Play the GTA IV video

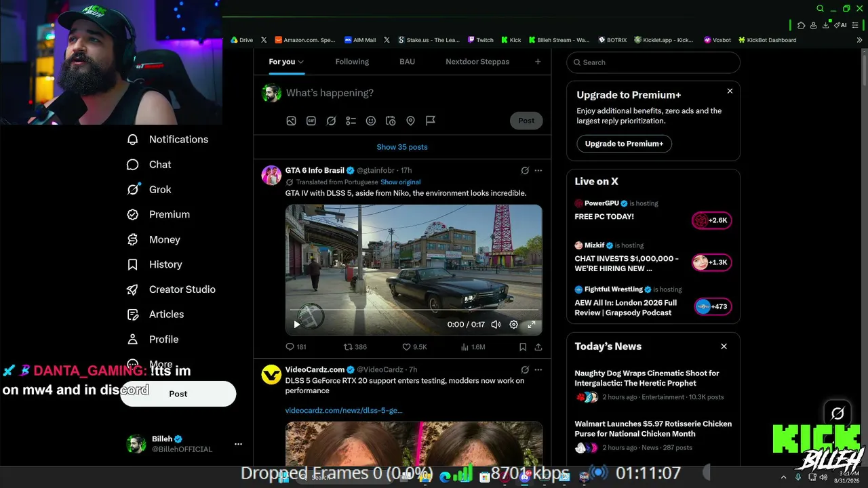pos(296,325)
